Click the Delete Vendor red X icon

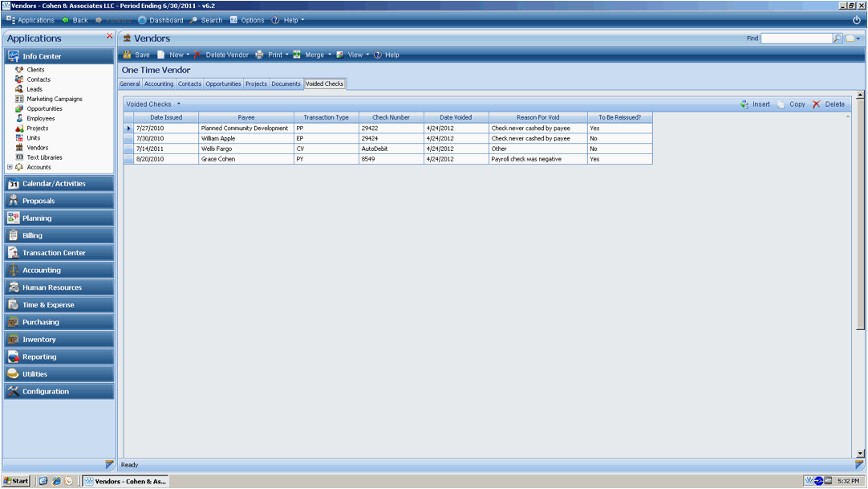tap(197, 55)
